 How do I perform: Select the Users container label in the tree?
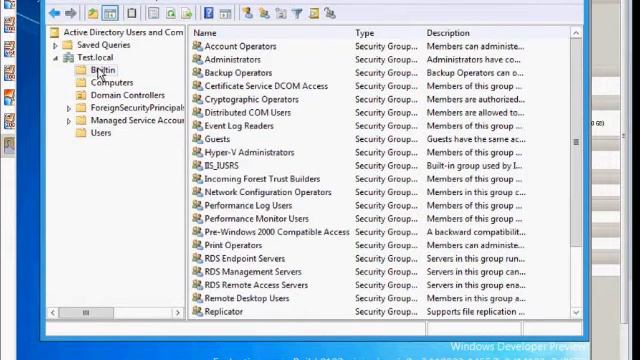[101, 133]
